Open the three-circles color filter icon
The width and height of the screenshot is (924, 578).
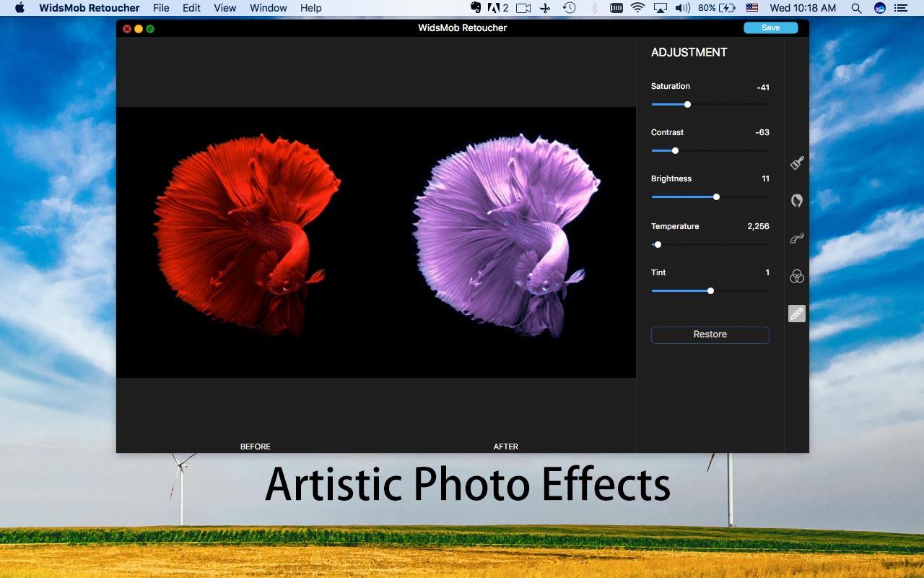797,276
